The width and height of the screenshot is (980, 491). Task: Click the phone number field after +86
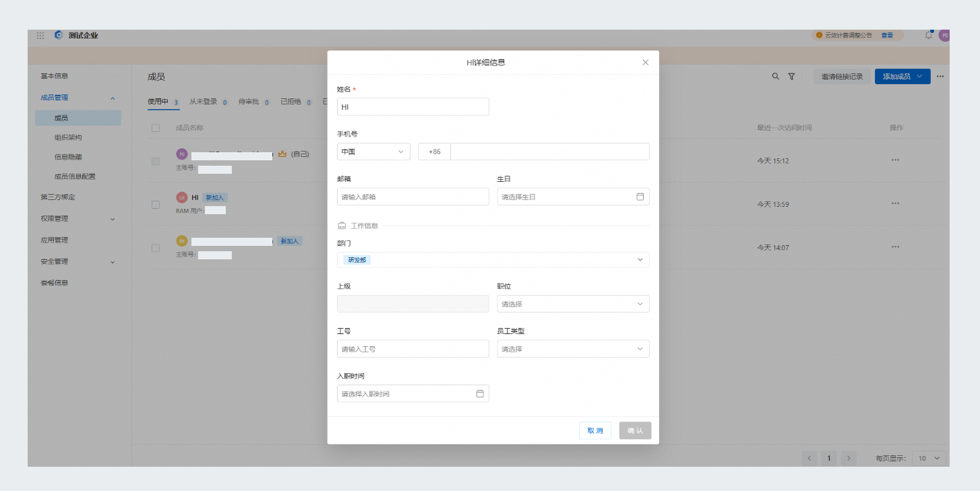550,152
